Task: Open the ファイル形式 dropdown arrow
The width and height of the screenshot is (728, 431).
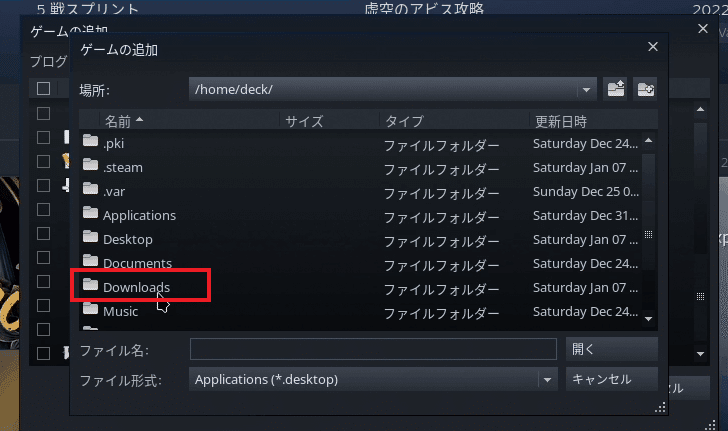Action: pos(547,380)
